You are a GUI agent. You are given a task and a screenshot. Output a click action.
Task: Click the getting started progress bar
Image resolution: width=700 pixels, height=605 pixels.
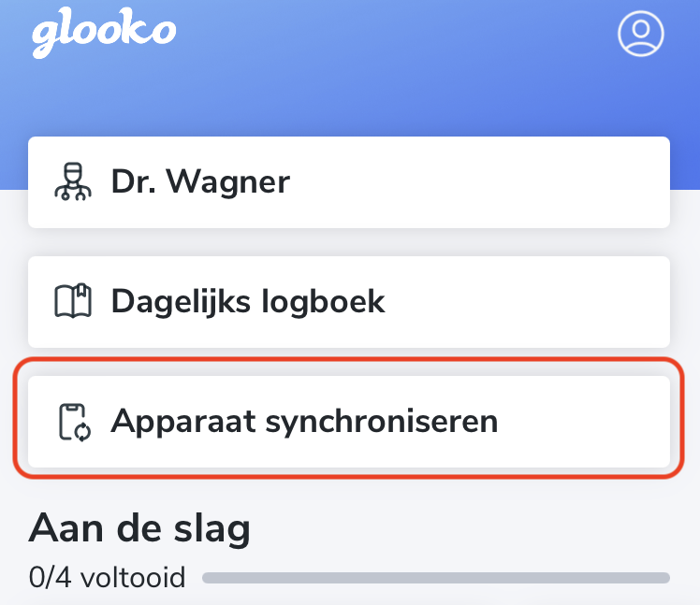click(436, 578)
